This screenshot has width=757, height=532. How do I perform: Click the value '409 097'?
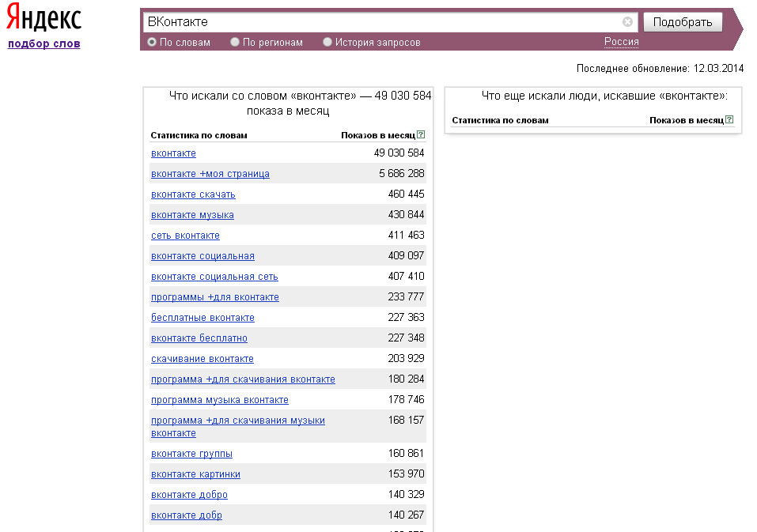[x=406, y=255]
